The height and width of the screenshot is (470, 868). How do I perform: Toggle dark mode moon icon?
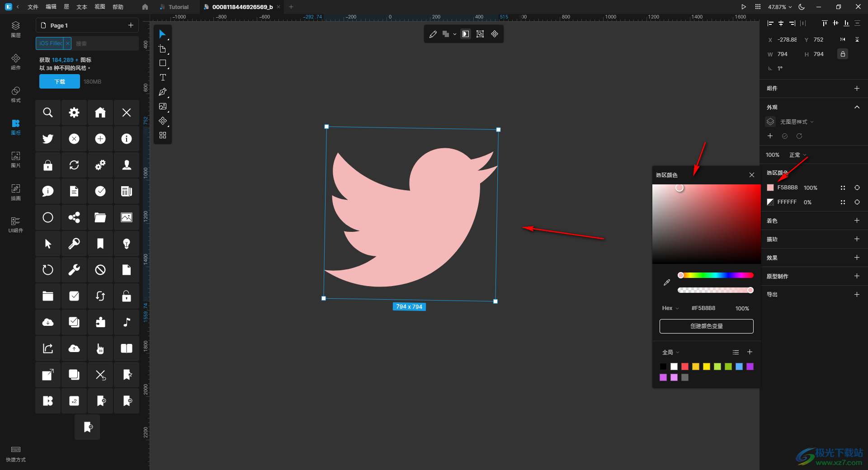click(x=802, y=7)
